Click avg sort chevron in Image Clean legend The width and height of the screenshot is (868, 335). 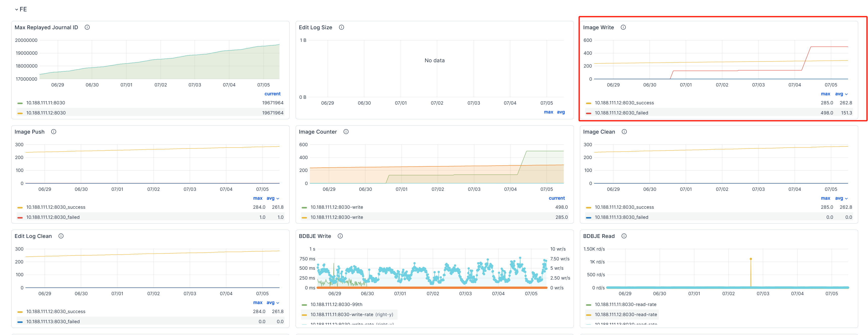point(846,199)
